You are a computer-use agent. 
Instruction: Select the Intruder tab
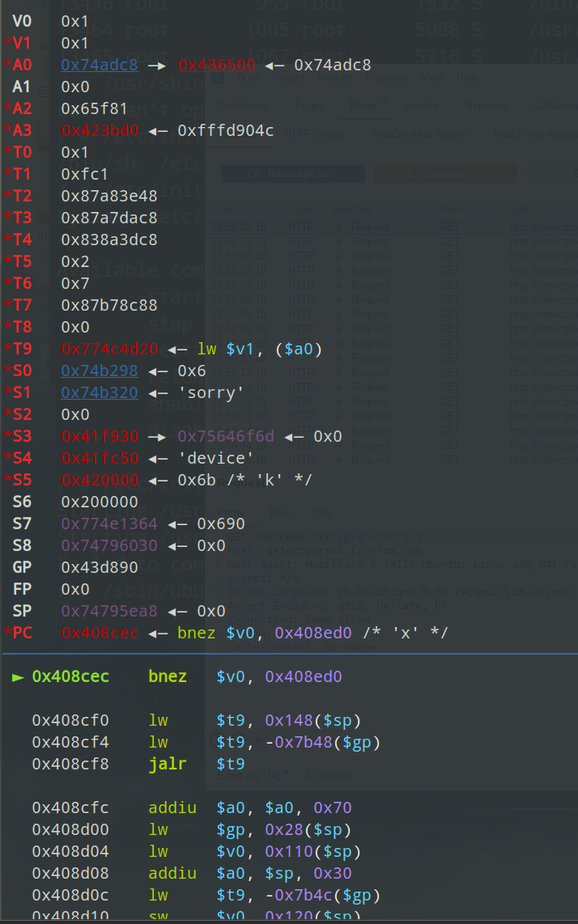tap(421, 105)
